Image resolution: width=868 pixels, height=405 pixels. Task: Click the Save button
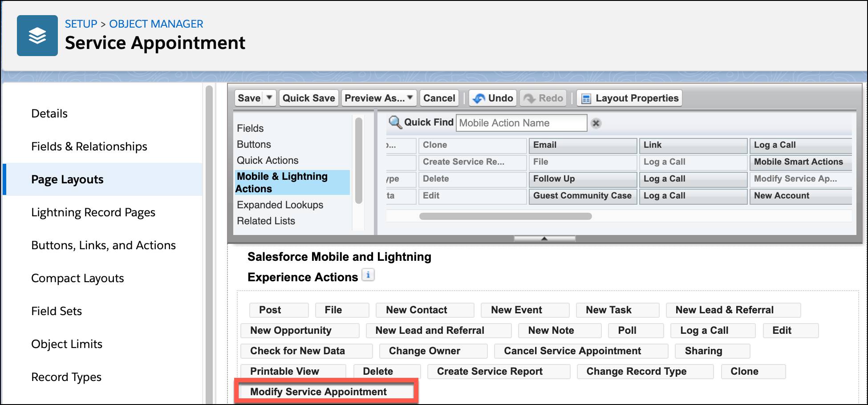click(249, 98)
